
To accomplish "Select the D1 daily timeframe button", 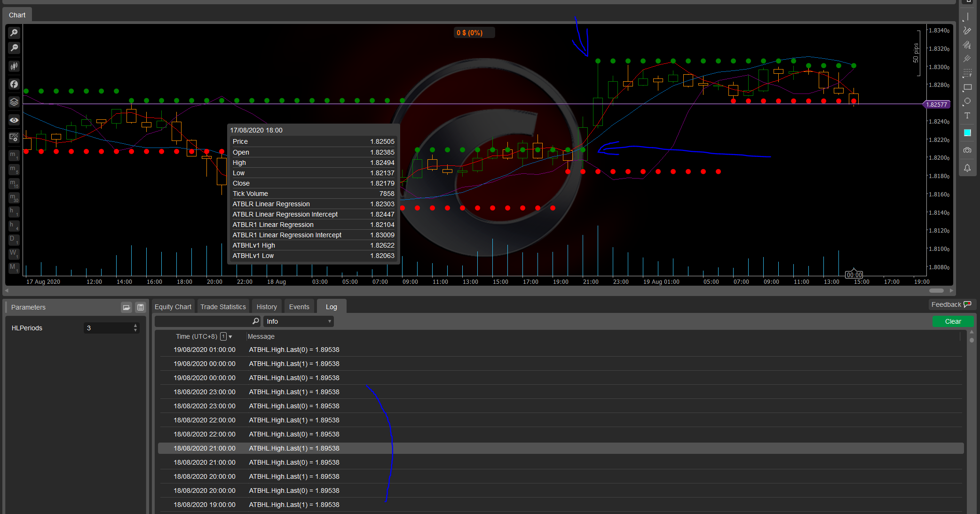I will 14,240.
